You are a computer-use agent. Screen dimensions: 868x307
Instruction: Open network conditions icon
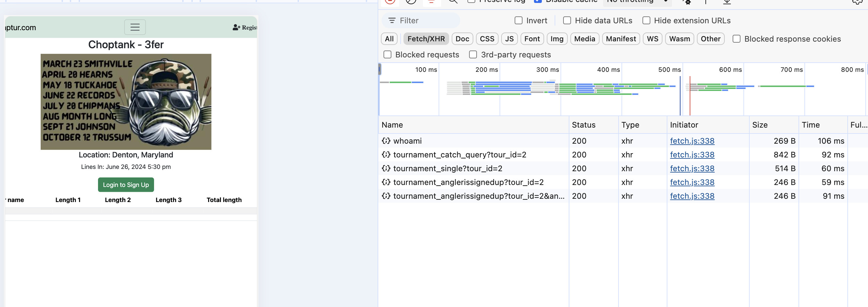[x=687, y=2]
